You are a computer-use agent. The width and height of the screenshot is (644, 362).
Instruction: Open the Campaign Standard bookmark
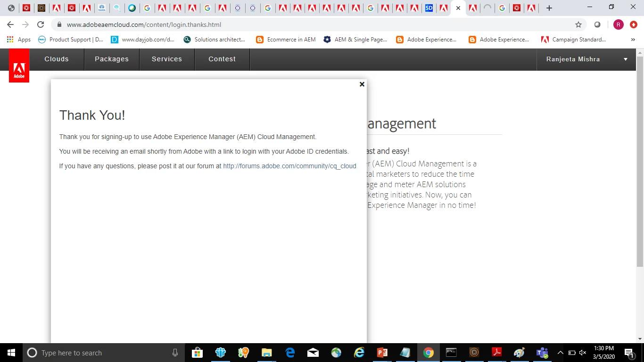click(573, 40)
